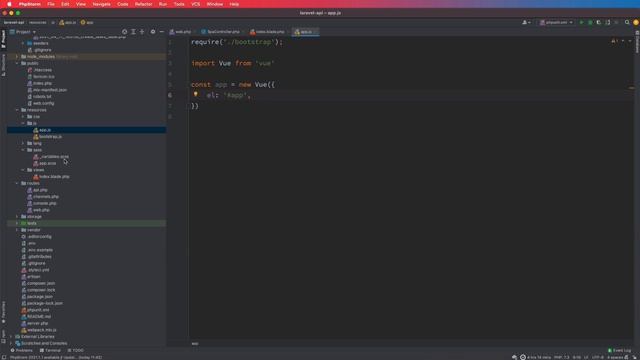Open the Event Log
Viewport: 640px width, 360px height.
[x=620, y=350]
